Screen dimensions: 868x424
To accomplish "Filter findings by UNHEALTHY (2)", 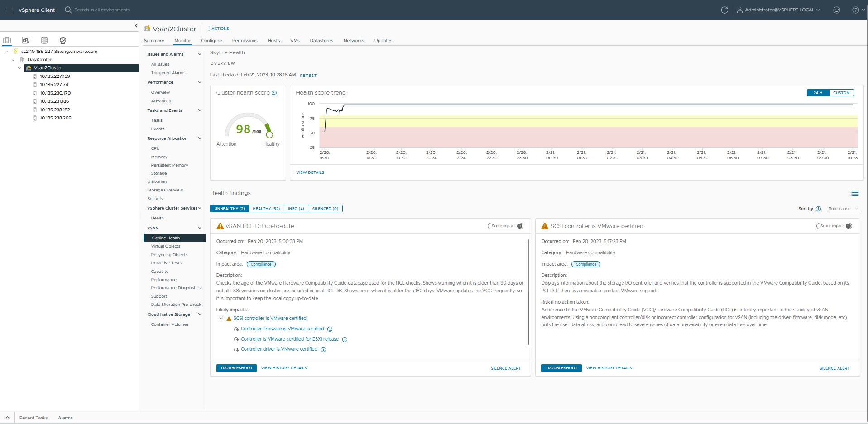I will click(230, 209).
